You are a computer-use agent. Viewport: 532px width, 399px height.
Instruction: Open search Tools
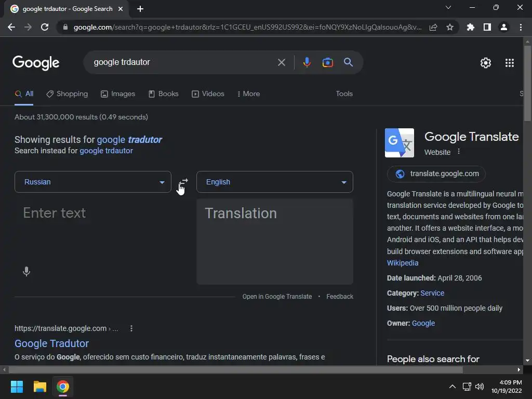pyautogui.click(x=344, y=94)
